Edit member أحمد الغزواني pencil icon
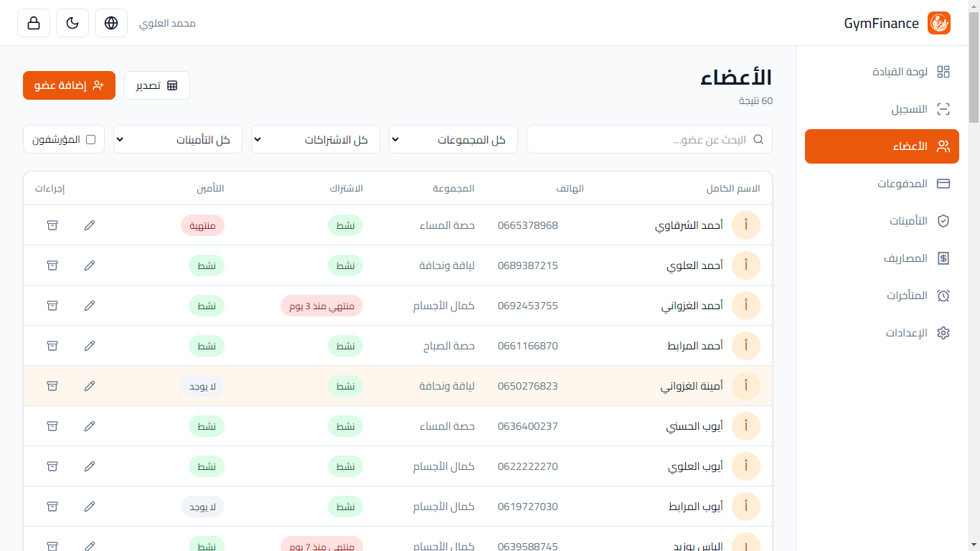Screen dimensions: 980x551 coord(90,306)
